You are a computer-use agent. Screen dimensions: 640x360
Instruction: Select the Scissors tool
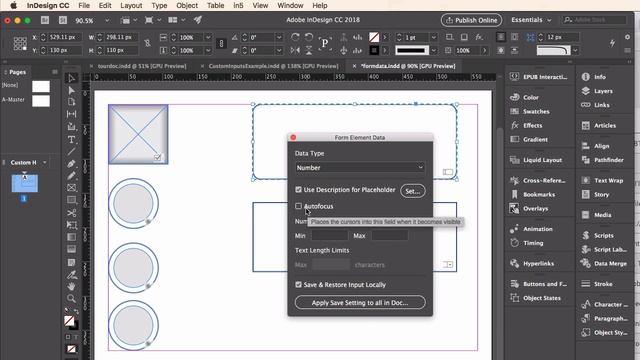(x=71, y=213)
